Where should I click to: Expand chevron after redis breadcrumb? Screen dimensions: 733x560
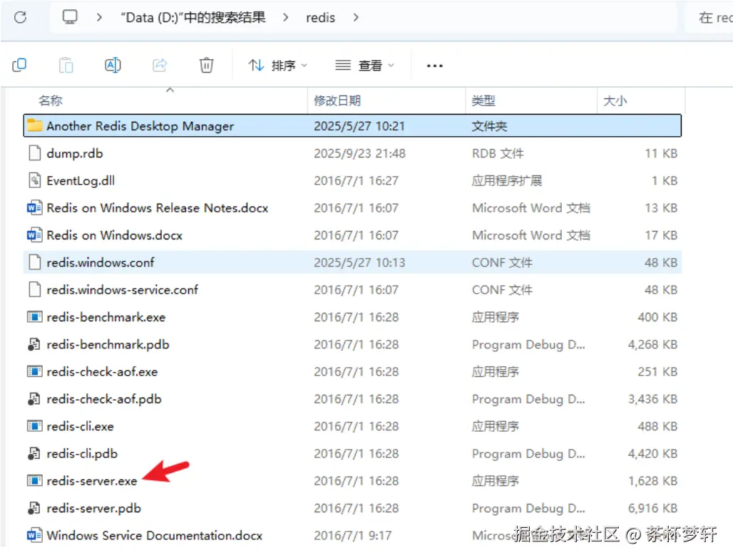coord(357,18)
